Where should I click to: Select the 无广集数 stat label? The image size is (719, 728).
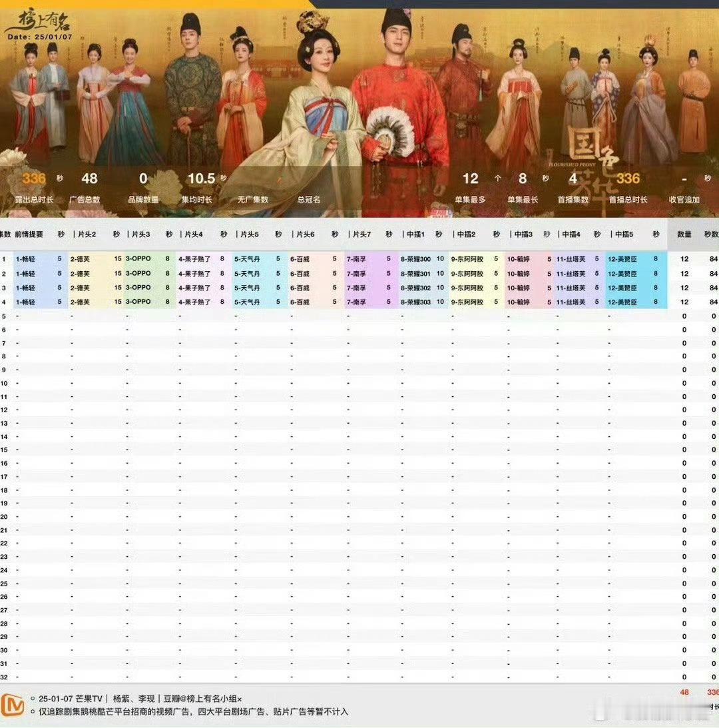point(253,200)
